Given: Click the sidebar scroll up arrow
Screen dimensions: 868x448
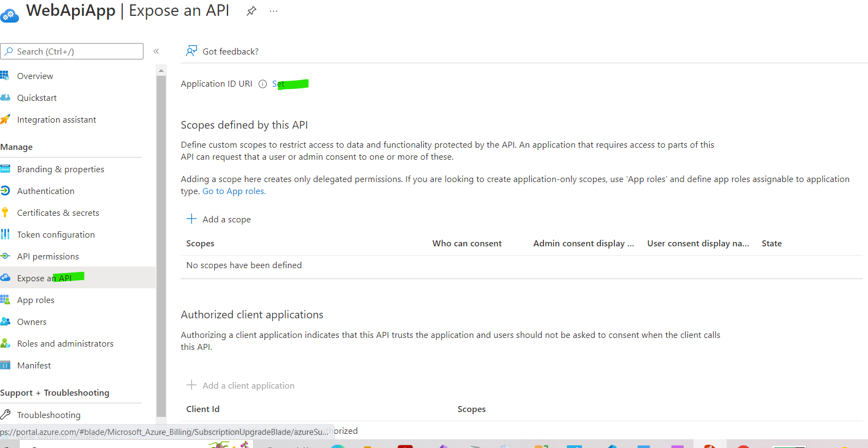Looking at the screenshot, I should tap(161, 71).
